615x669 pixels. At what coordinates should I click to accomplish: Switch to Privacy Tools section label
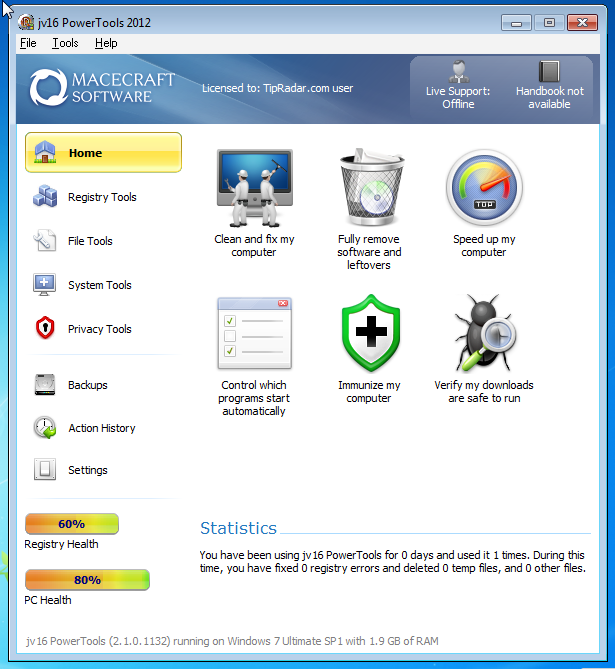tap(100, 329)
